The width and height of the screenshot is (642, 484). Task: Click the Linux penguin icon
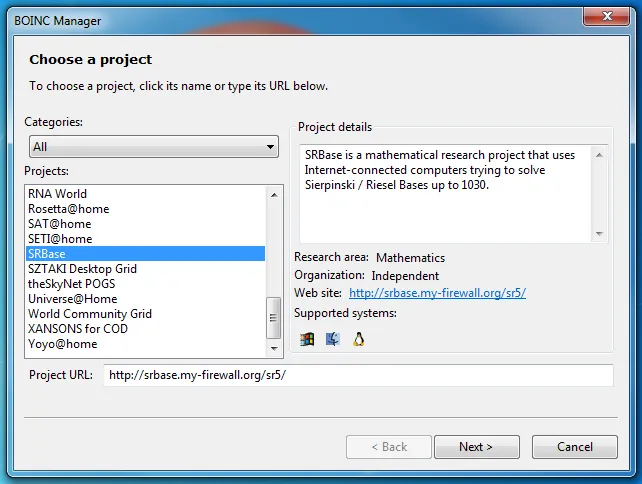tap(359, 339)
